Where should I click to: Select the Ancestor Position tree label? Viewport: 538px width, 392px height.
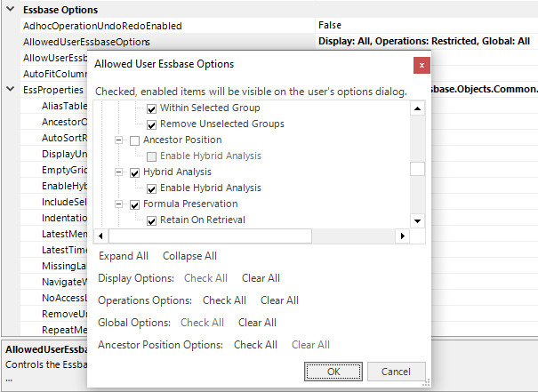tap(182, 140)
